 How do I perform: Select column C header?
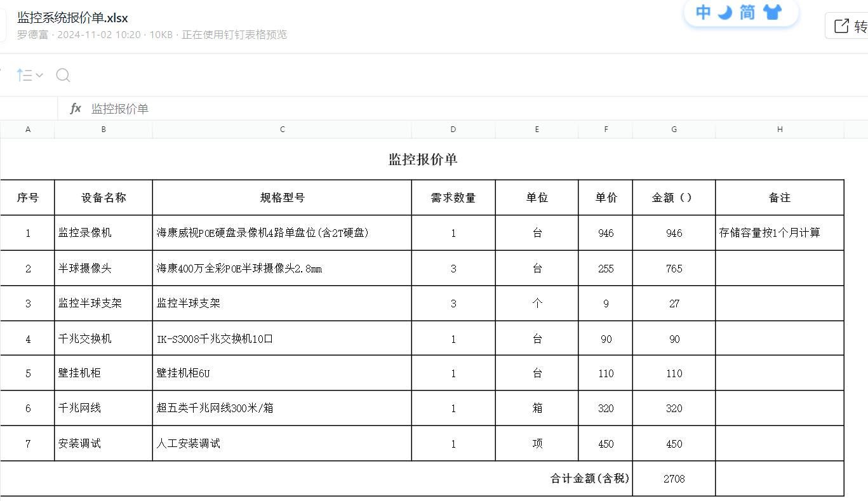pos(282,130)
